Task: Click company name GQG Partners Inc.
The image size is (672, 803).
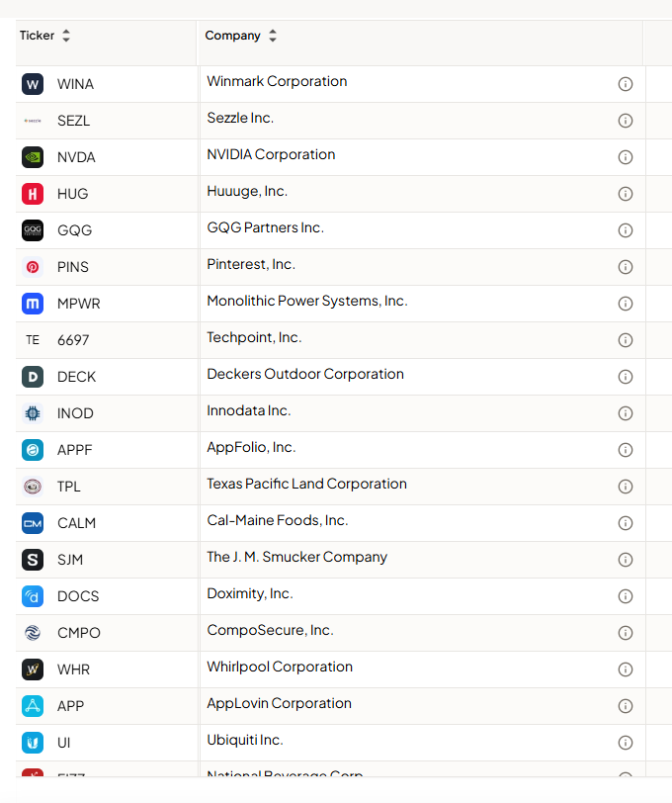Action: [266, 227]
